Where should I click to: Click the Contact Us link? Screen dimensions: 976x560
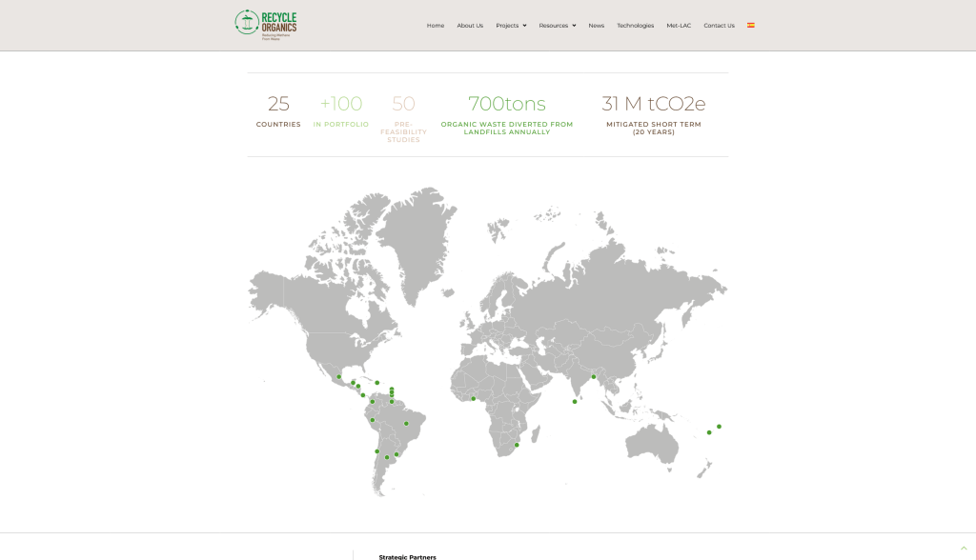(719, 26)
